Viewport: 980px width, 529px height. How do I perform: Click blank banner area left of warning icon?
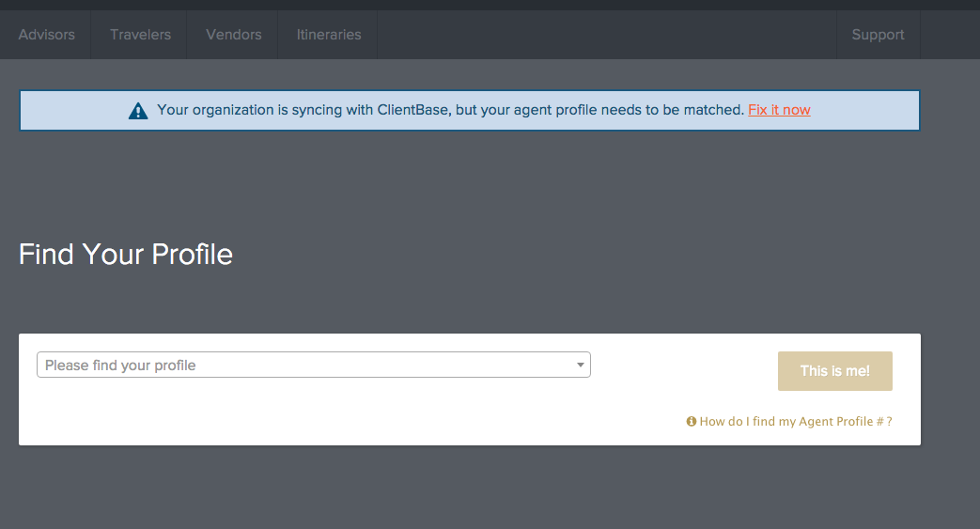click(x=71, y=111)
